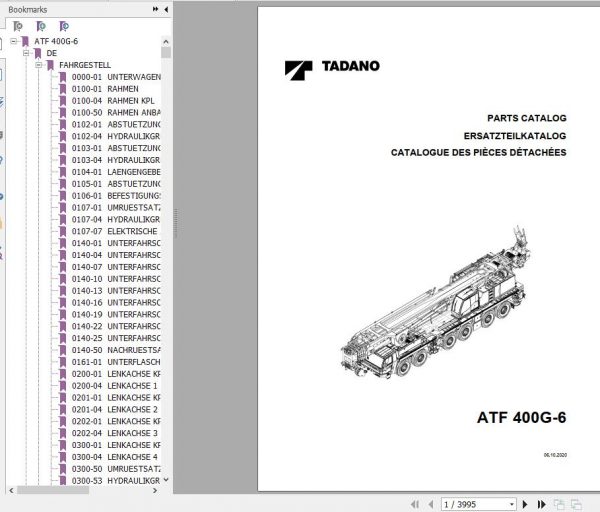Screen dimensions: 600x512
Task: Open bookmark 0140-19 UNTERFAHRSC
Action: click(116, 314)
